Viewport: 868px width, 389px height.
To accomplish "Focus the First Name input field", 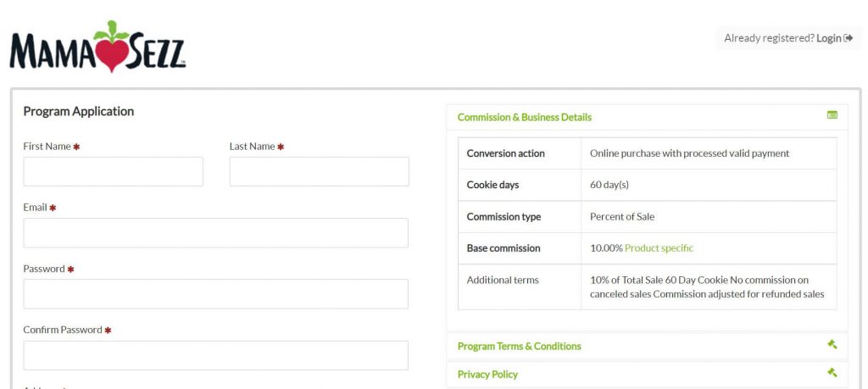I will pyautogui.click(x=113, y=171).
